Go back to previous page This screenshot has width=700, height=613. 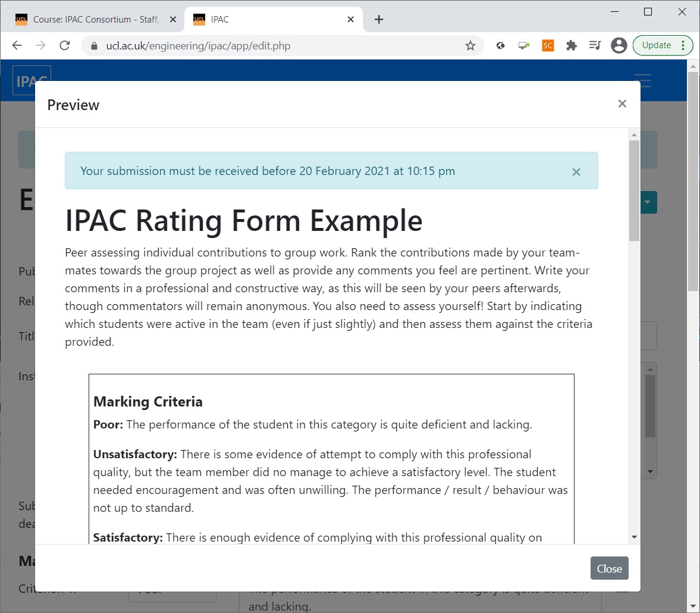point(17,46)
